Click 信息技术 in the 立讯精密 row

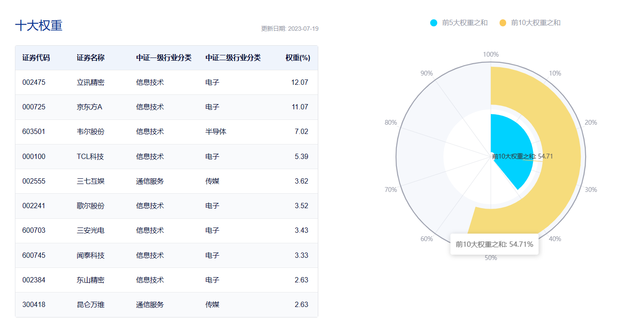150,83
